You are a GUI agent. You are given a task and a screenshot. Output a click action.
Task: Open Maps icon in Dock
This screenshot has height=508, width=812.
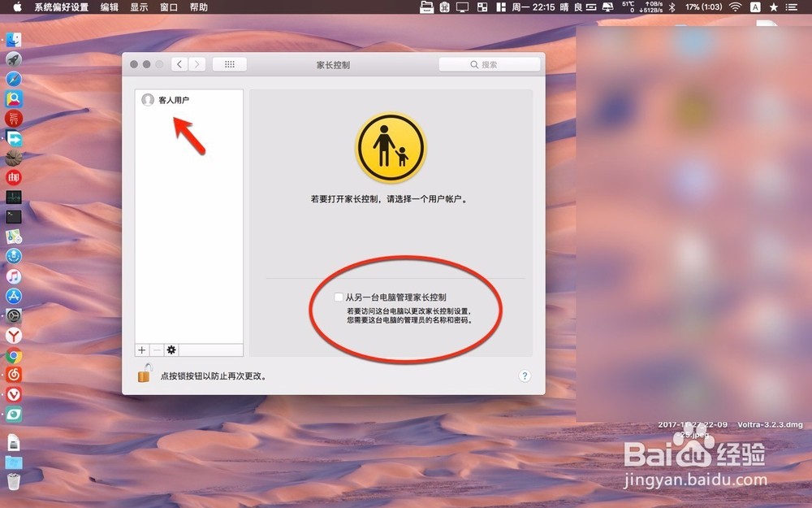click(14, 237)
